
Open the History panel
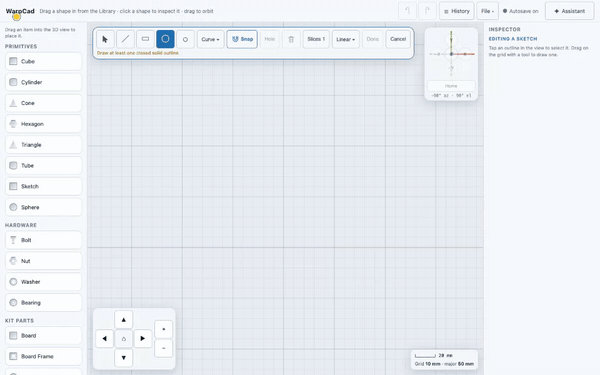pos(457,11)
